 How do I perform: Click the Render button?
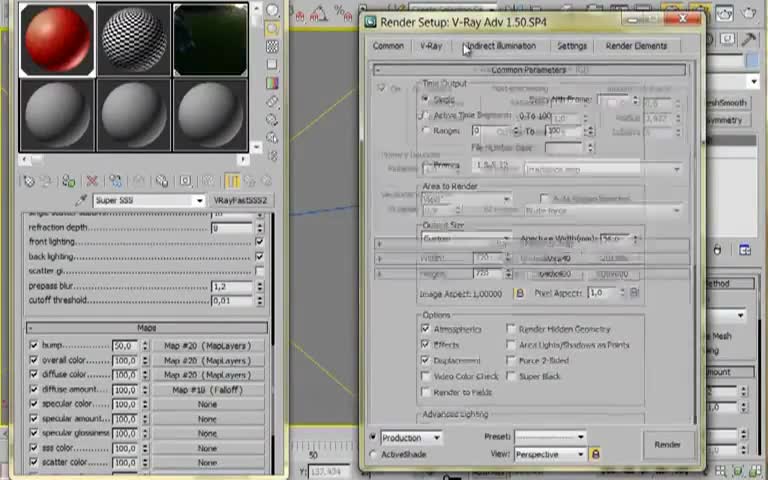[x=668, y=445]
